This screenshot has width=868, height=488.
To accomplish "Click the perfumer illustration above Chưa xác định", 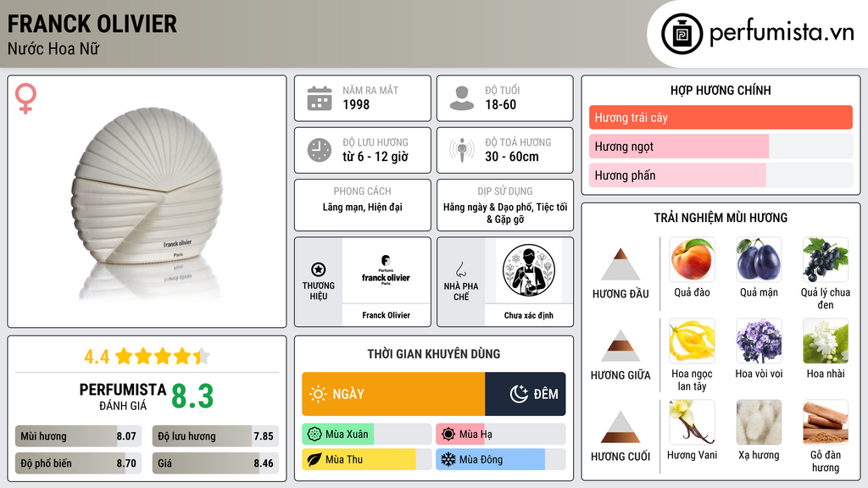I will (529, 271).
